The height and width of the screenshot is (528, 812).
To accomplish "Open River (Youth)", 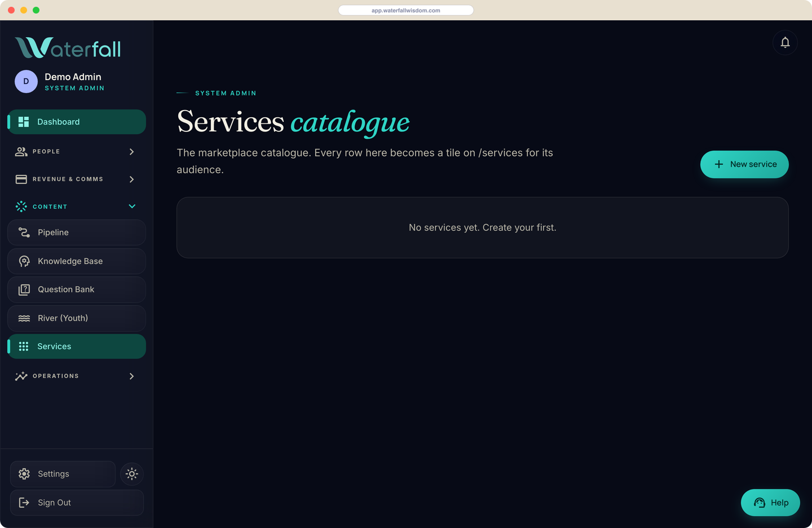I will (x=77, y=318).
